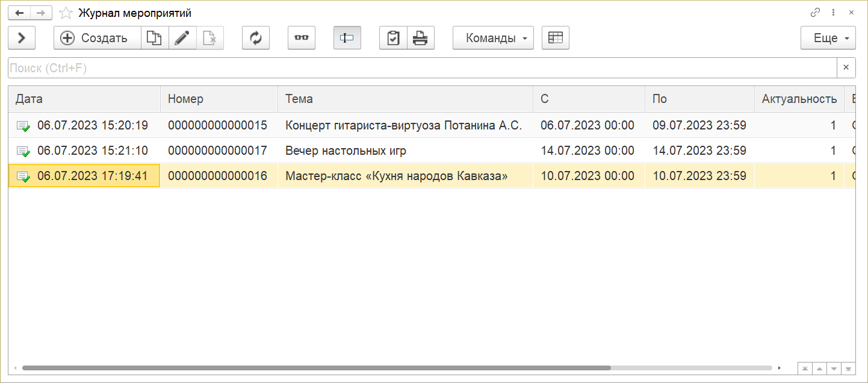
Task: Navigate back with the left arrow button
Action: coord(19,13)
